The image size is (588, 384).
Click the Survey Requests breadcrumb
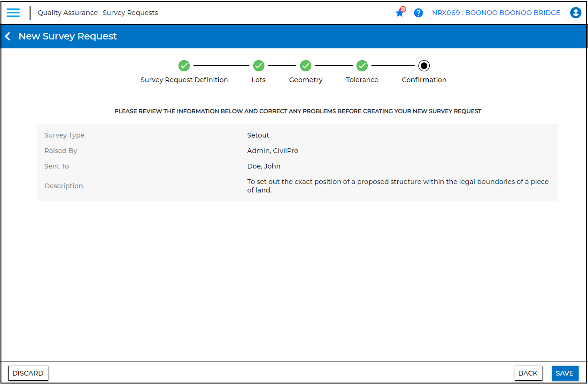coord(130,13)
